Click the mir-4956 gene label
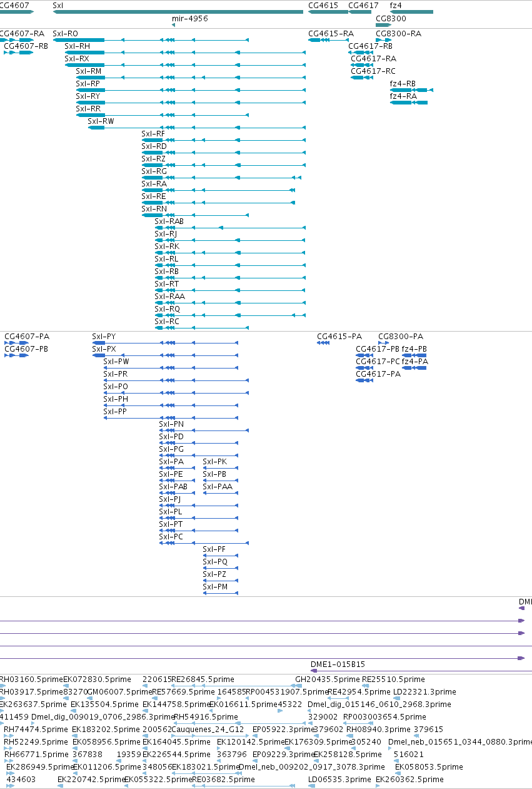Viewport: 532px width, 789px height. tap(189, 19)
